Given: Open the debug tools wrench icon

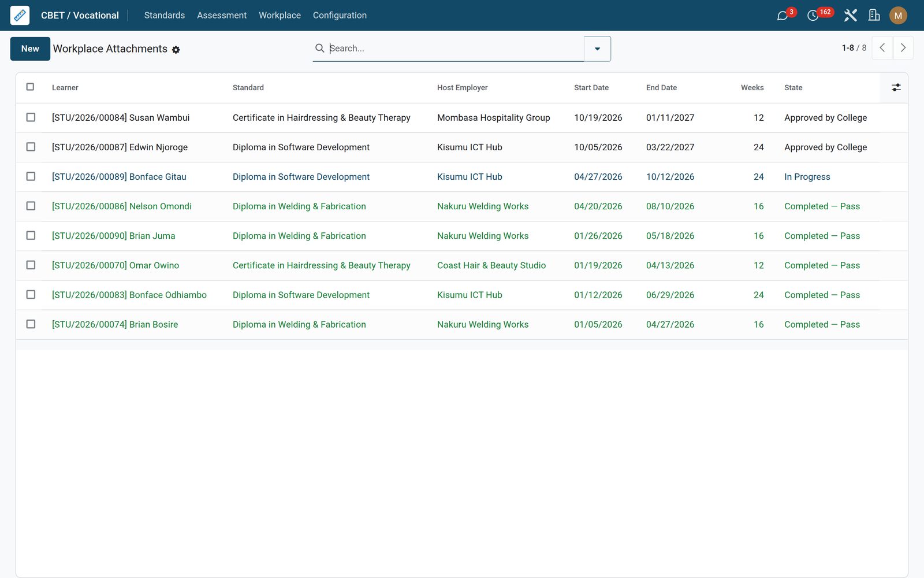Looking at the screenshot, I should point(850,16).
